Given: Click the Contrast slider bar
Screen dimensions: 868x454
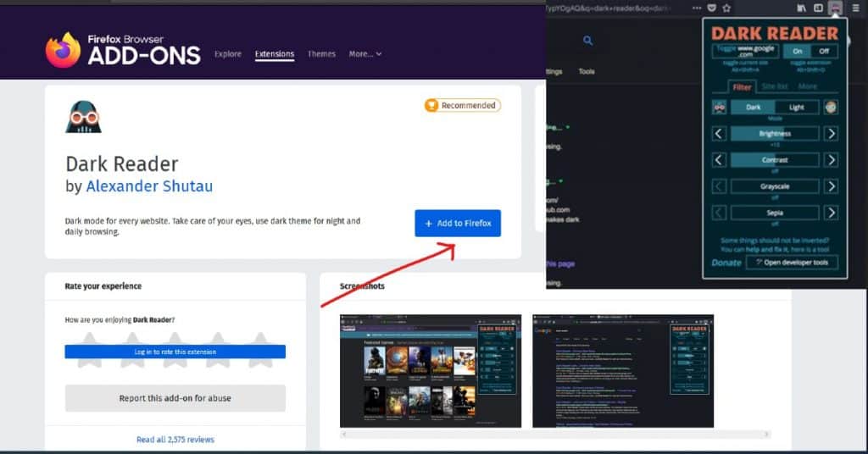Looking at the screenshot, I should click(x=775, y=160).
